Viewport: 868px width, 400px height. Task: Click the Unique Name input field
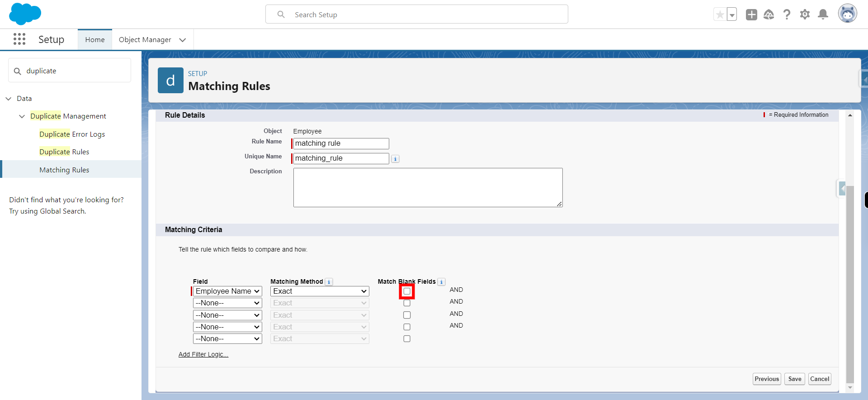341,158
